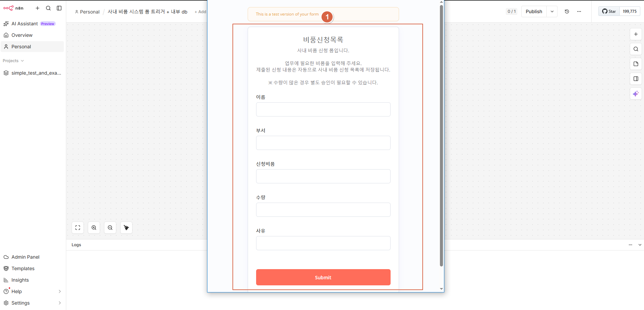Click the workflow name 사내 비품 시스템
644x310 pixels.
(147, 11)
